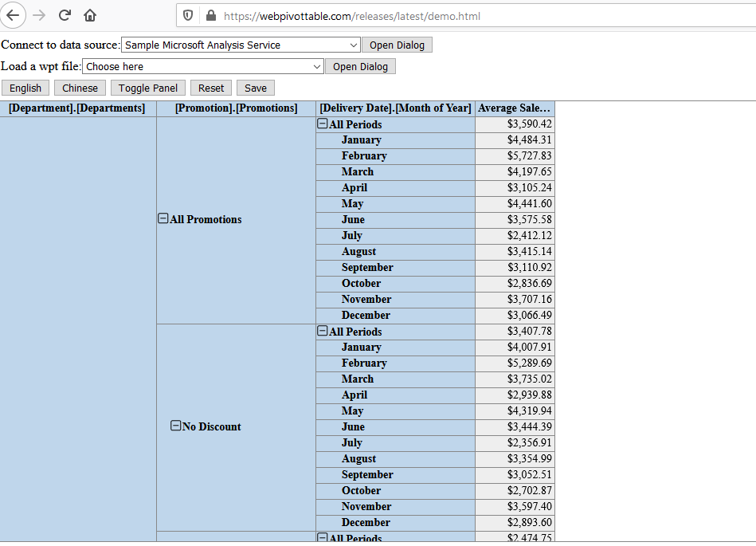The width and height of the screenshot is (756, 546).
Task: Click the browser back arrow button
Action: coord(14,15)
